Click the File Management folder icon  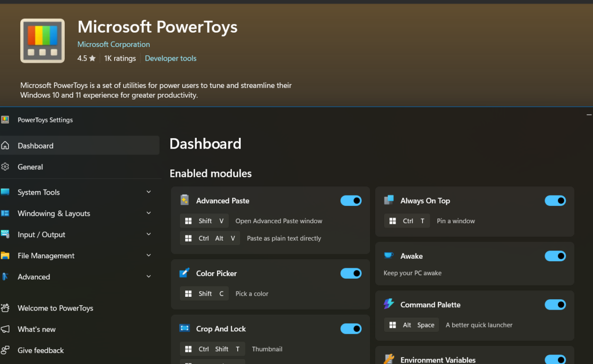point(5,255)
